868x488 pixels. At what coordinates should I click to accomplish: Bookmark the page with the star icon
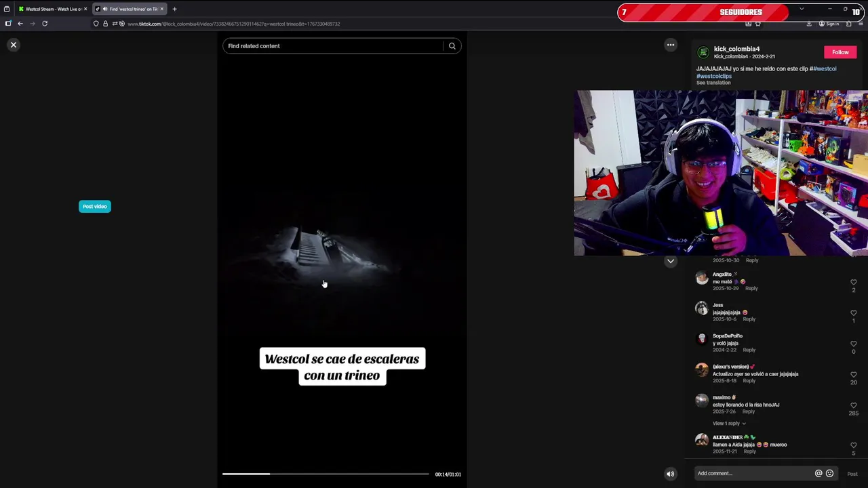[758, 24]
